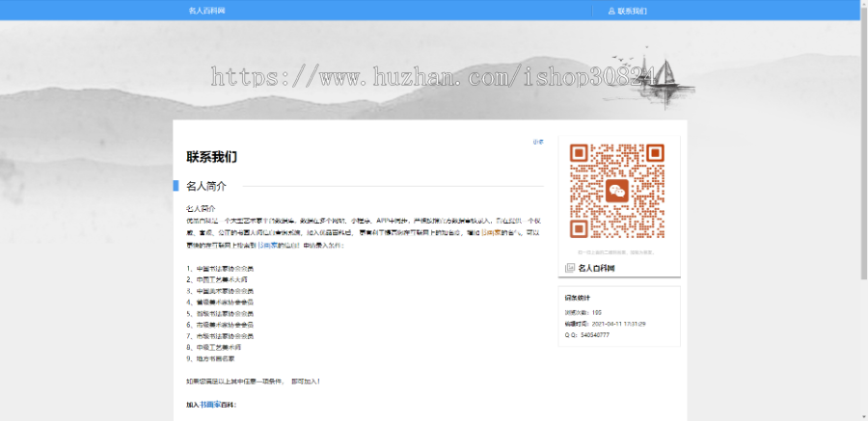Open the small blue link above the 联系我们 heading
868x421 pixels.
(538, 143)
